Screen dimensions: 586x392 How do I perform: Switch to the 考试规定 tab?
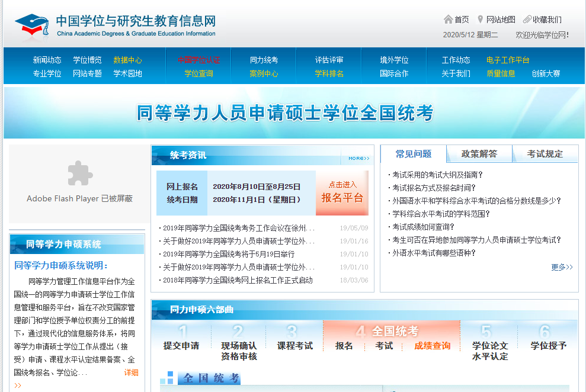coord(545,154)
